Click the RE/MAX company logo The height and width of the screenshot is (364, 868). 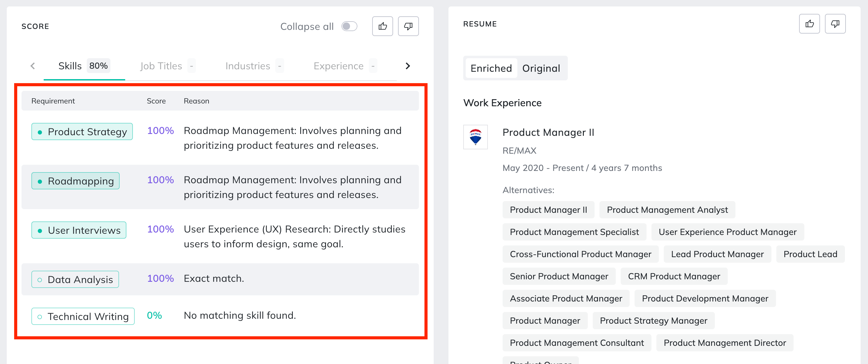(476, 137)
